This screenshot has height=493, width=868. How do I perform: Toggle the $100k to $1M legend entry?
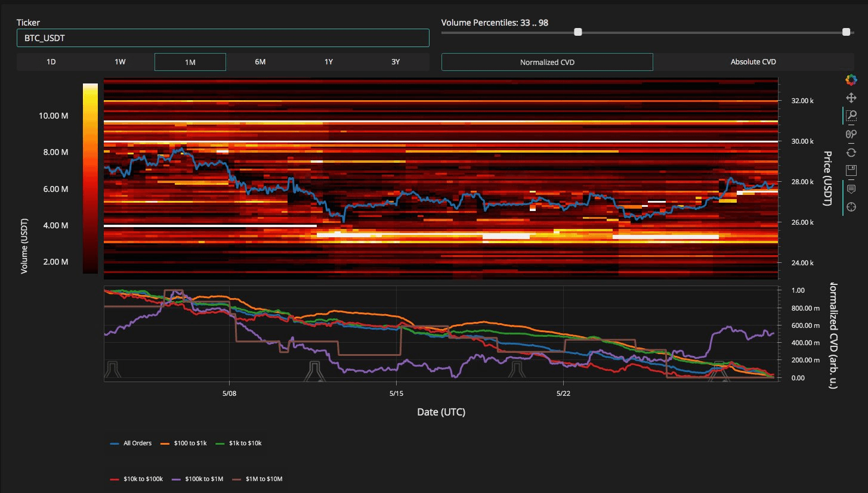[198, 479]
